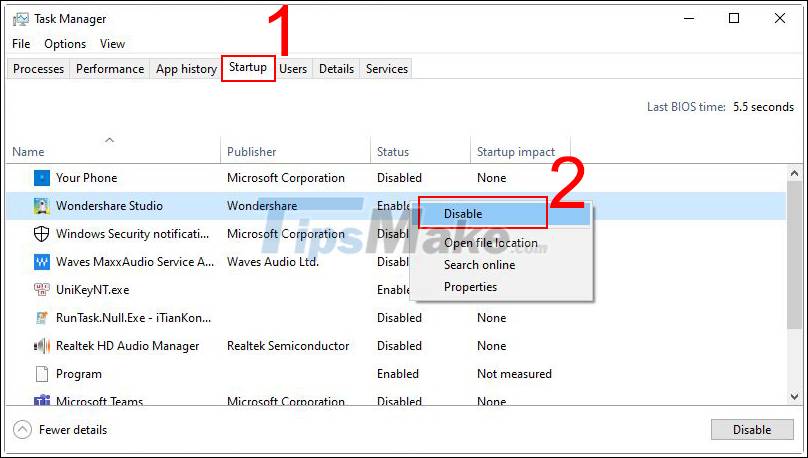
Task: Switch to the Processes tab
Action: [38, 69]
